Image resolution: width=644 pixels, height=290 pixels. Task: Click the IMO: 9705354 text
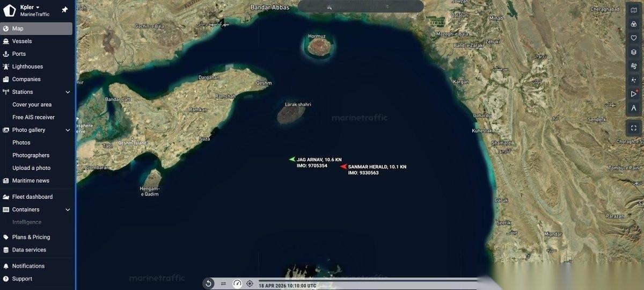click(x=312, y=165)
